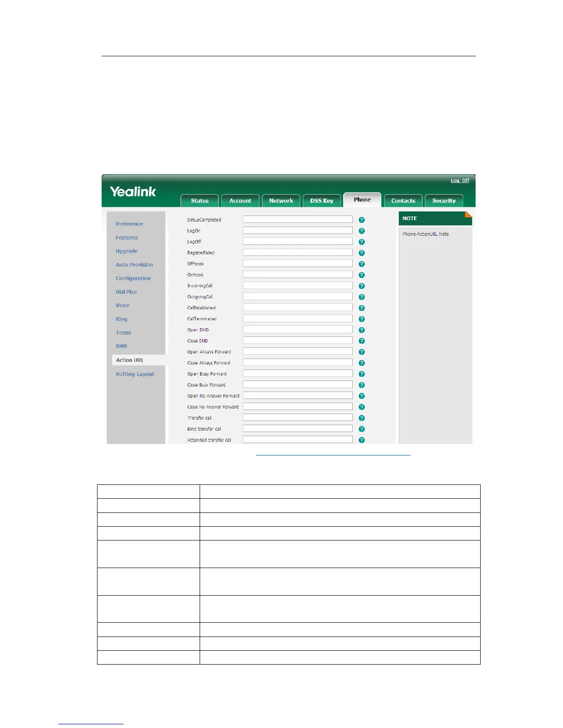Show help for Close No Answer Forward
This screenshot has height=728, width=563.
362,407
